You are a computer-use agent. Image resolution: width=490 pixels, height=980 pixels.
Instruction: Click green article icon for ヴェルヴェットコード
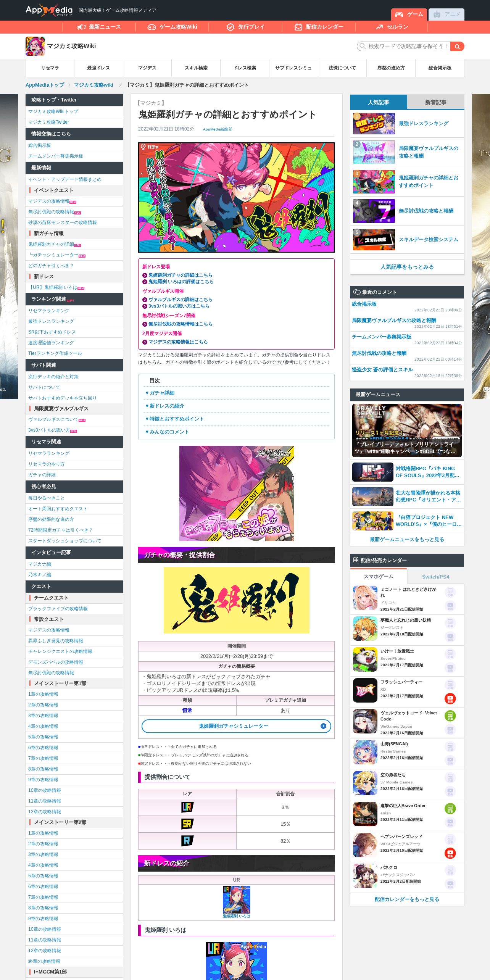[450, 716]
